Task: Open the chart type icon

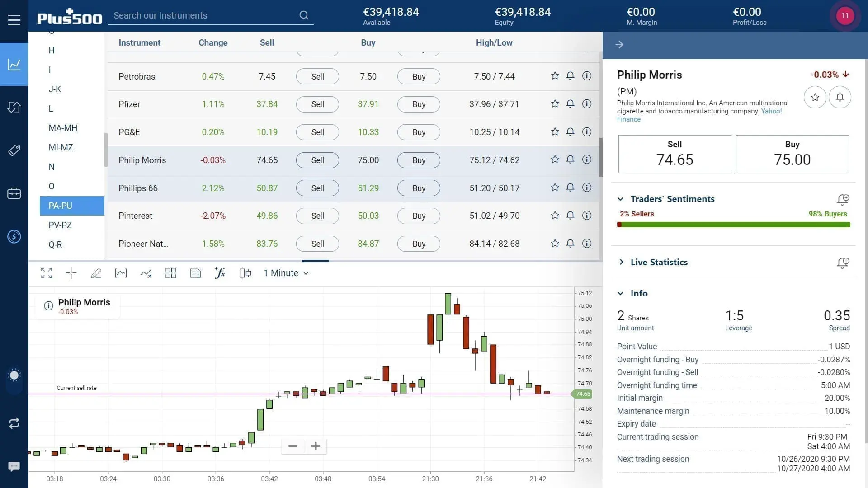Action: [x=121, y=273]
